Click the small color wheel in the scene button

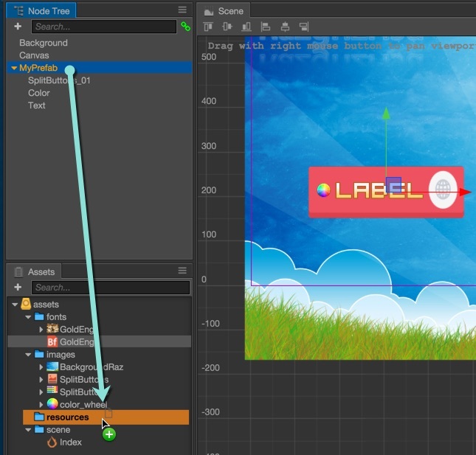[323, 190]
